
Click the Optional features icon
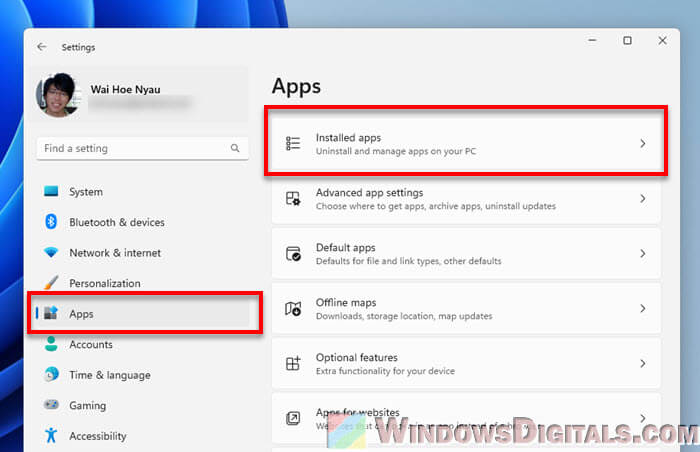[293, 363]
